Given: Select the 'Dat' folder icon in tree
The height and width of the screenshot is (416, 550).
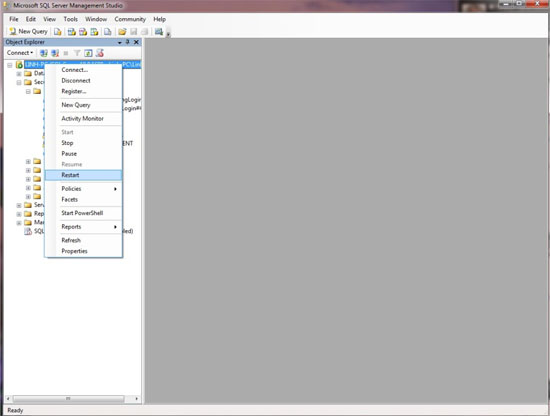Looking at the screenshot, I should (28, 73).
